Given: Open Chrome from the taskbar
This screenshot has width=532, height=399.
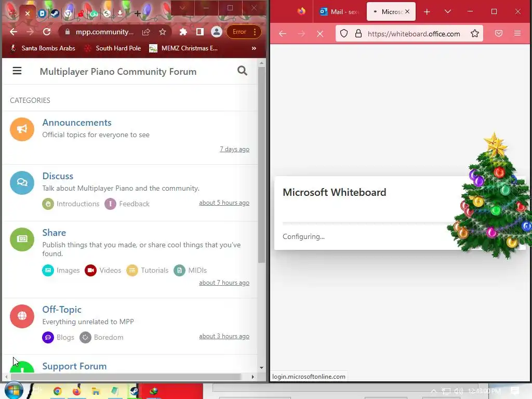Looking at the screenshot, I should tap(57, 392).
